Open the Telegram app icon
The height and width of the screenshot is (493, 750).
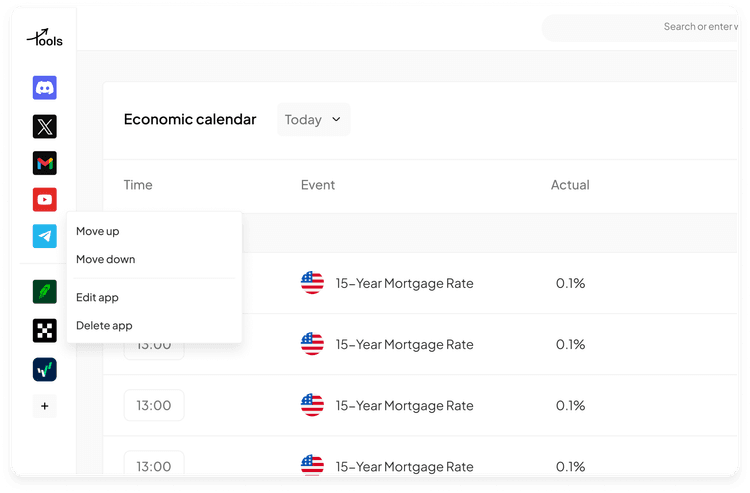pyautogui.click(x=44, y=237)
